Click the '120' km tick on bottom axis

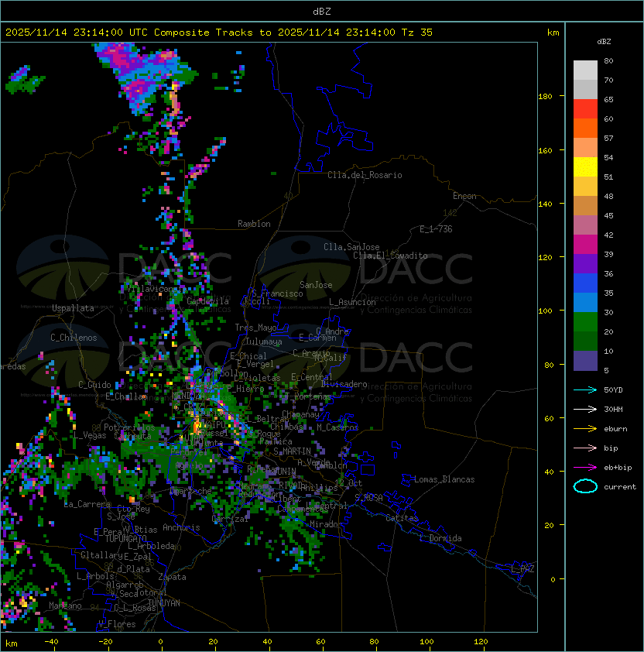tap(481, 642)
